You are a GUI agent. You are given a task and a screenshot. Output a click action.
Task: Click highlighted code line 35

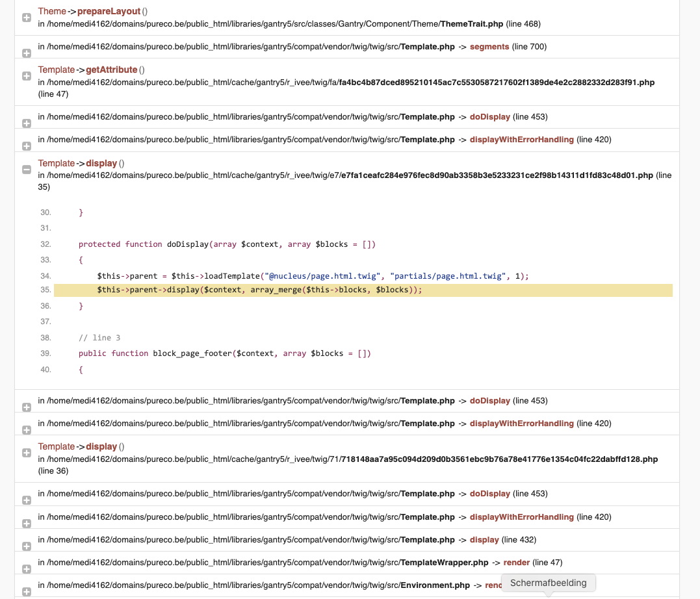click(260, 290)
